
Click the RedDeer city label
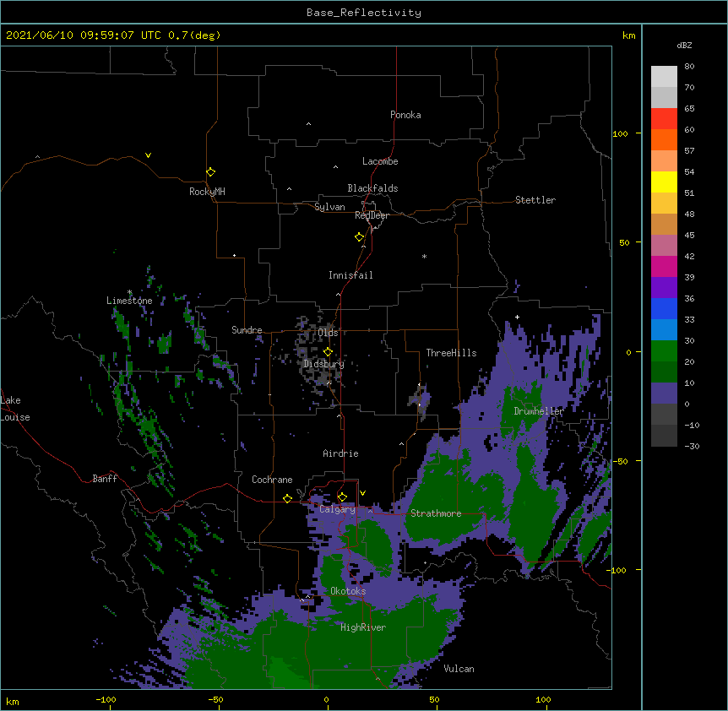coord(372,215)
